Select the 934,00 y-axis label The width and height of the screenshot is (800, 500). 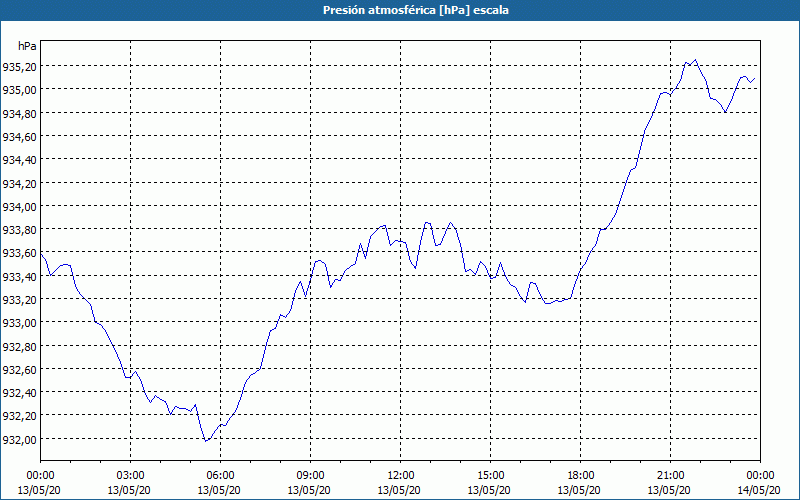19,207
